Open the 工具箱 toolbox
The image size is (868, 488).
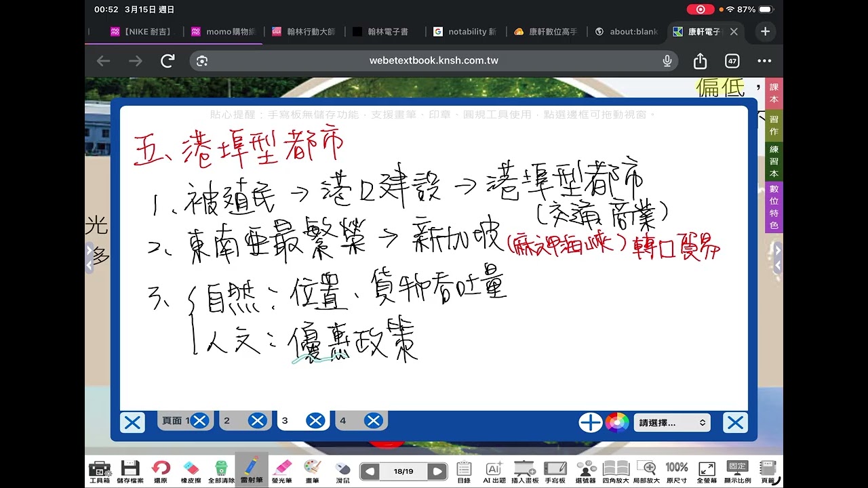point(99,471)
